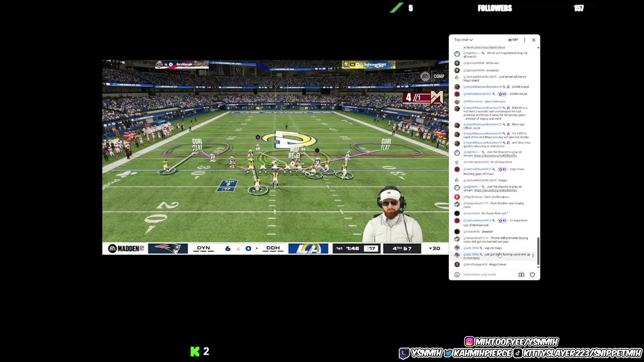This screenshot has width=644, height=362.
Task: Click the game clock showing 1:48
Action: coord(352,248)
